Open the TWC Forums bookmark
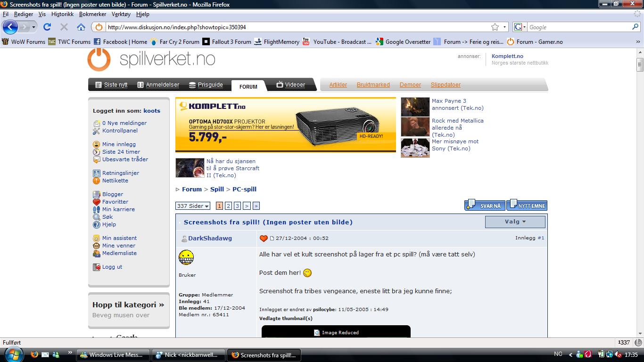 pyautogui.click(x=69, y=41)
